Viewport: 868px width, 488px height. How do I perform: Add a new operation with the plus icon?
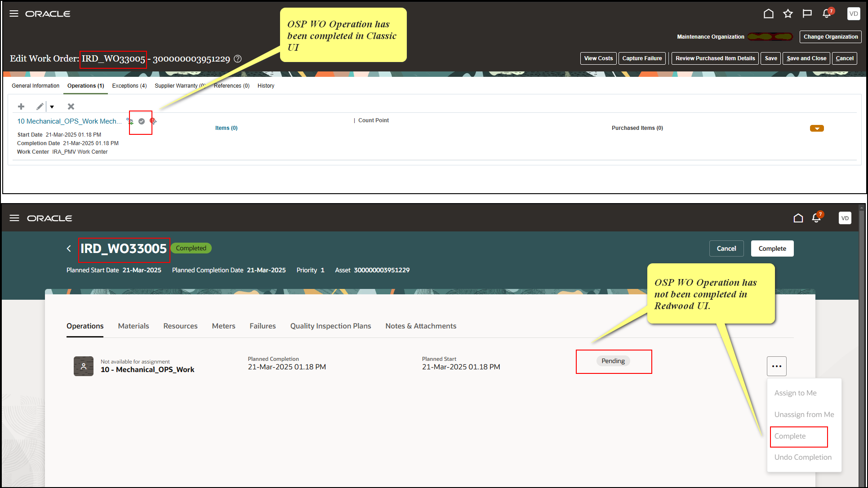pyautogui.click(x=21, y=106)
